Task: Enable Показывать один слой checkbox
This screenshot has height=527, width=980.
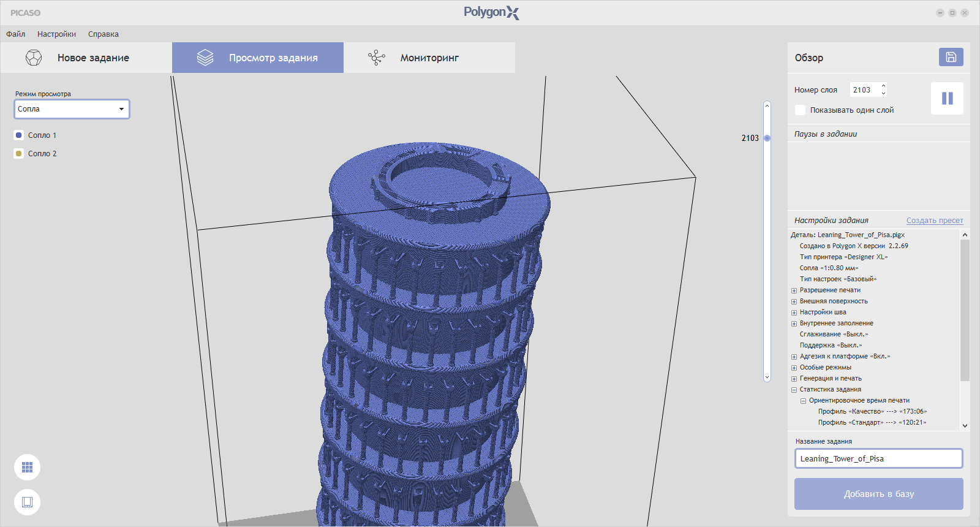Action: (800, 110)
